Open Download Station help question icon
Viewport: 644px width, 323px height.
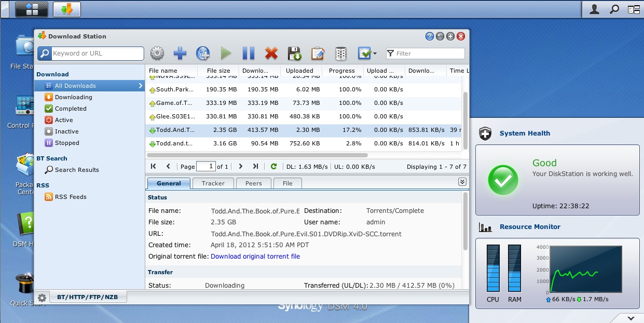(430, 36)
